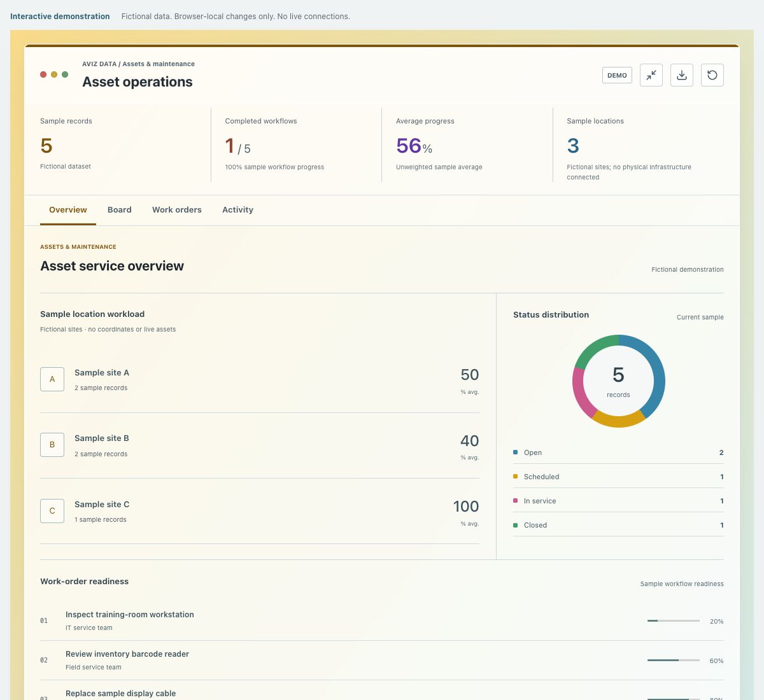Viewport: 764px width, 700px height.
Task: Click the Open legend blue swatch
Action: (516, 452)
